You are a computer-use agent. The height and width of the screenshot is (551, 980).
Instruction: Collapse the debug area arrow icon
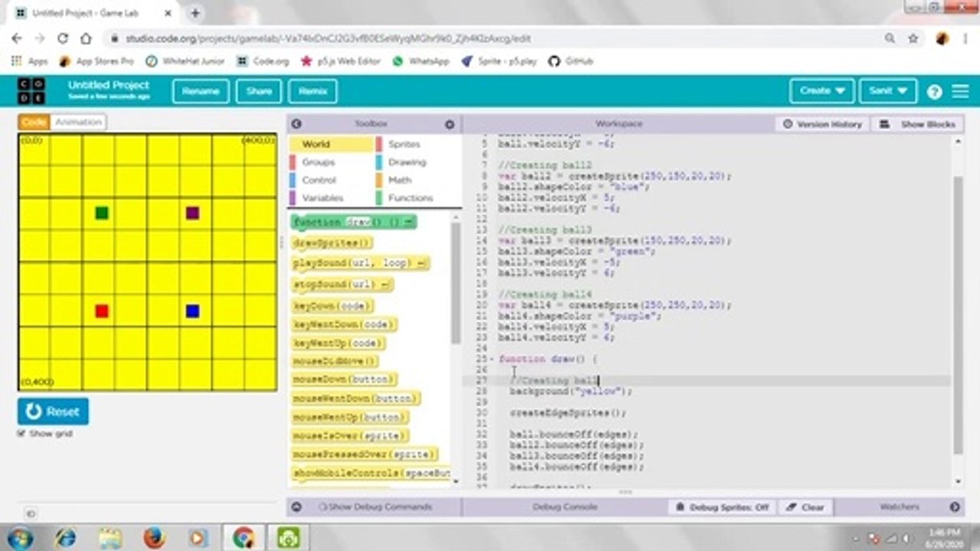click(296, 507)
